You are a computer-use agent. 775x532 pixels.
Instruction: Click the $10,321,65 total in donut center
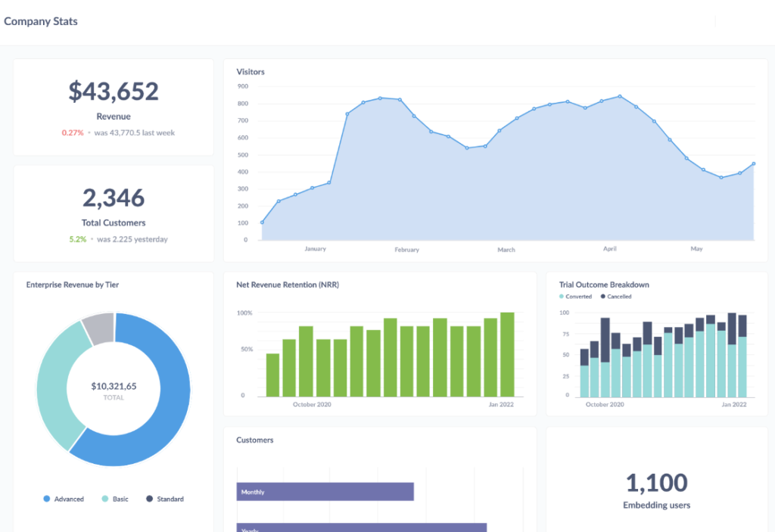(x=114, y=386)
